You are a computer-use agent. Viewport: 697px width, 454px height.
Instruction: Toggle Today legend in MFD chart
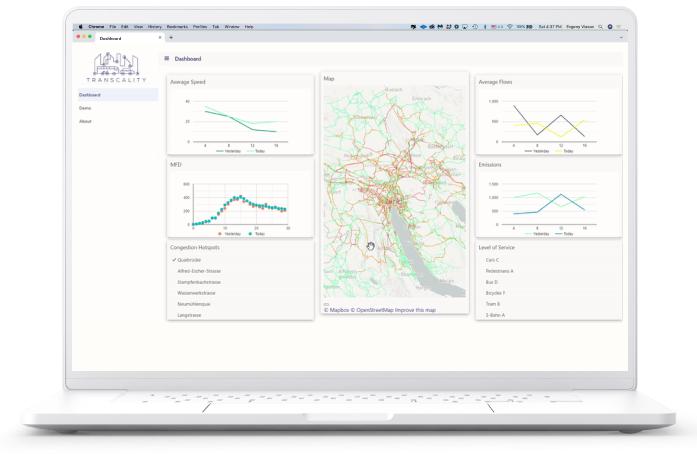click(257, 233)
